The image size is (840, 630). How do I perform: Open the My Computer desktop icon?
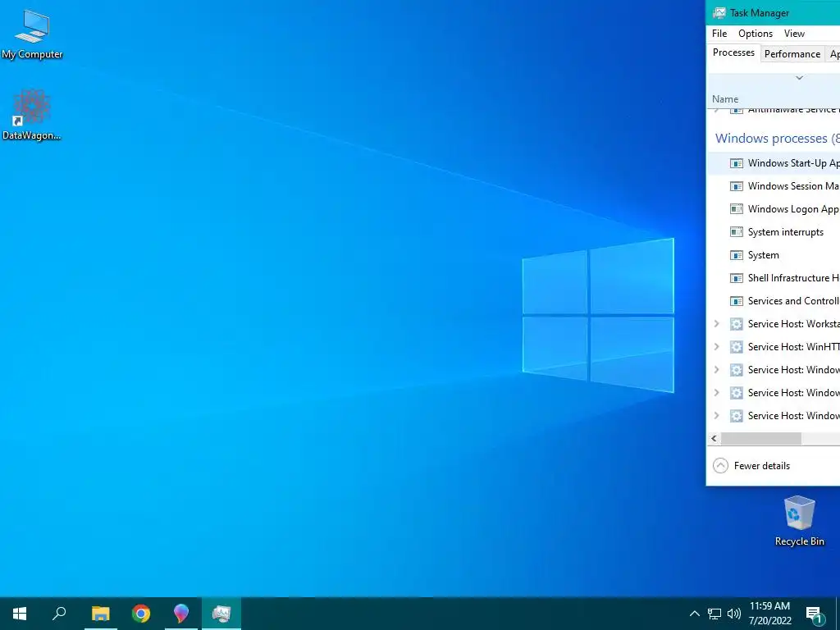pos(32,34)
